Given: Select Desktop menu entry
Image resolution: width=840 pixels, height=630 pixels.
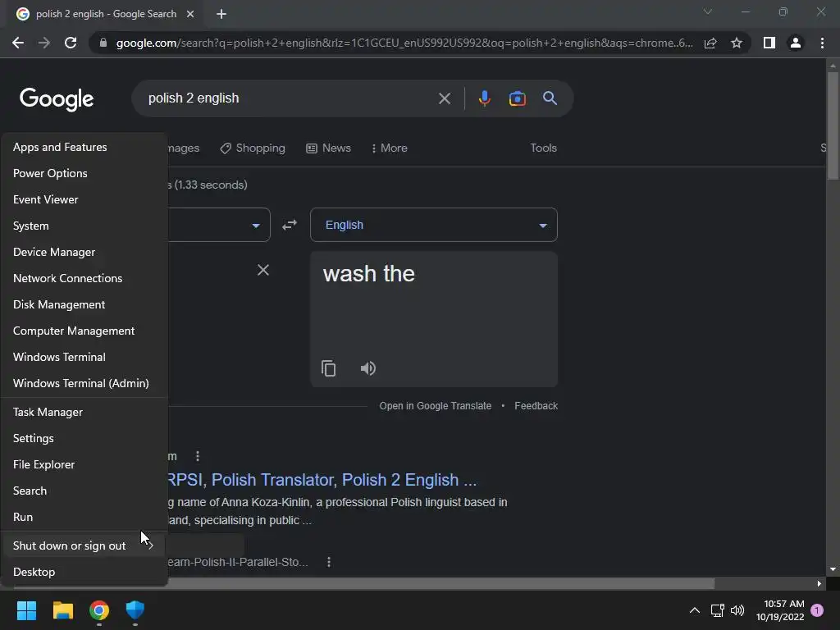Looking at the screenshot, I should coord(84,572).
